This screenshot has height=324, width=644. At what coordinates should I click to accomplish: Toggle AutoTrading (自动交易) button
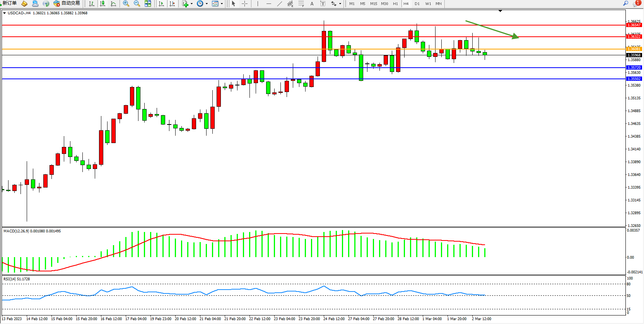pos(67,3)
